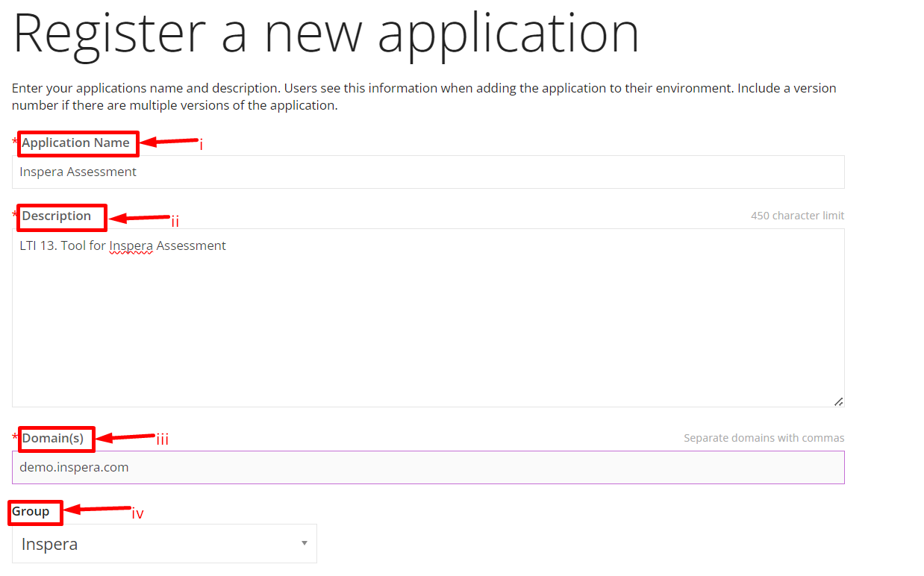Image resolution: width=924 pixels, height=576 pixels.
Task: Click the Group dropdown arrow chevron
Action: click(x=304, y=543)
